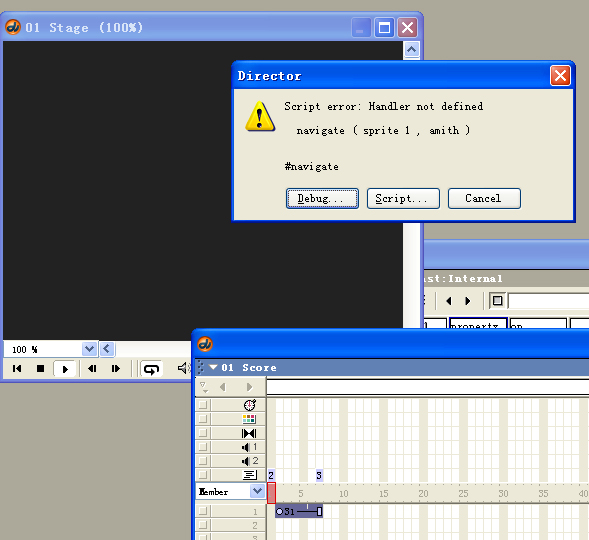589x540 pixels.
Task: Next cast member arrow in Cast window
Action: click(x=468, y=301)
